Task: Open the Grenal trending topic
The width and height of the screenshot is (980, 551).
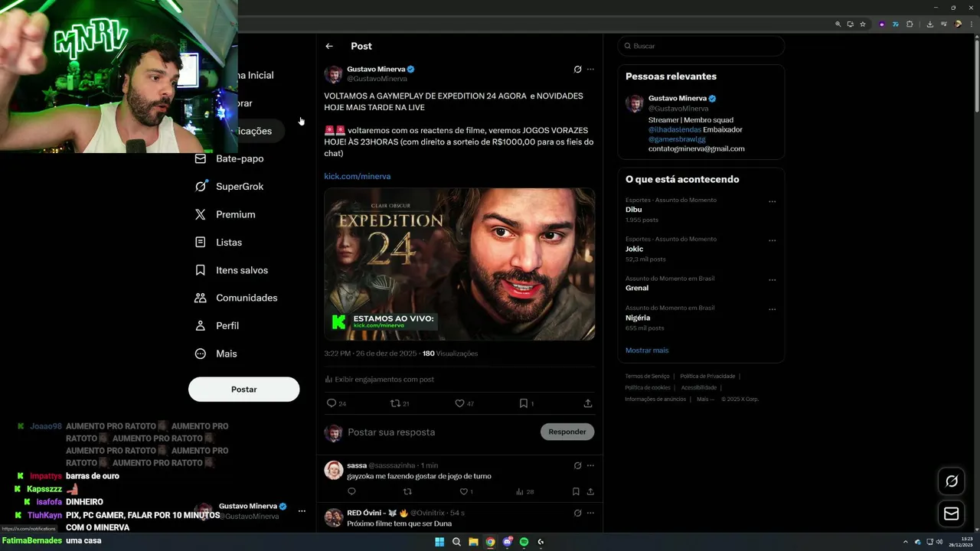Action: pyautogui.click(x=637, y=288)
